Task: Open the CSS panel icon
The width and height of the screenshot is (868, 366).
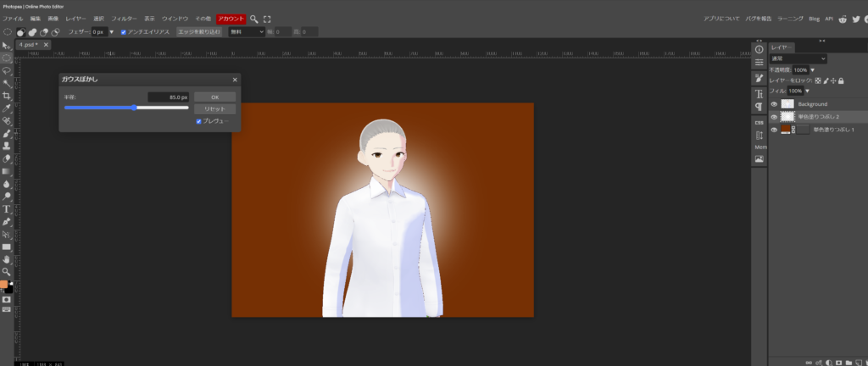Action: [x=759, y=121]
